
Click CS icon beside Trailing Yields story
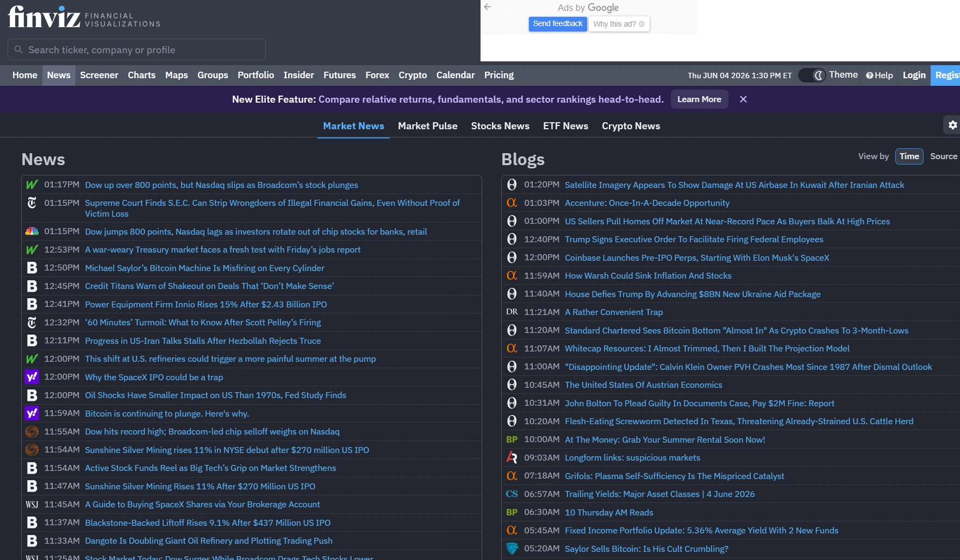click(x=512, y=494)
